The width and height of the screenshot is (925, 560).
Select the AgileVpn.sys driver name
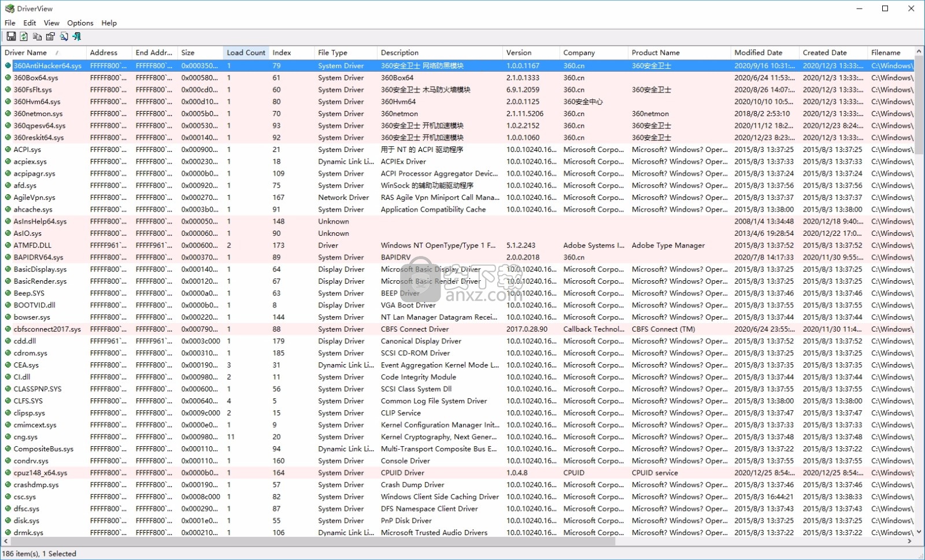(35, 198)
